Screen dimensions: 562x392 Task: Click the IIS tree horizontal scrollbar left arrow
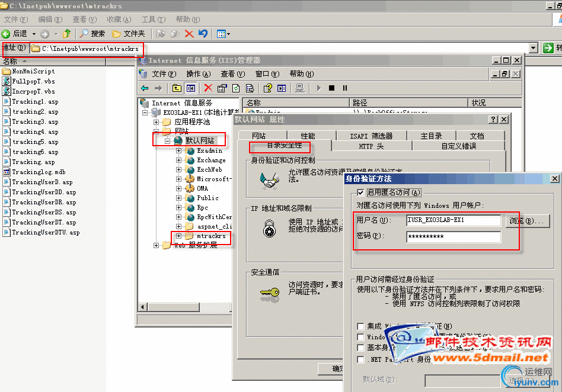[143, 307]
